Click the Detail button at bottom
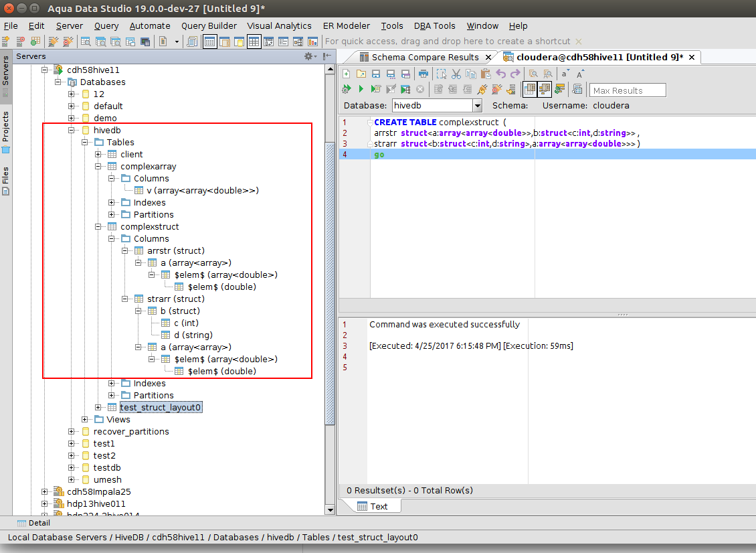This screenshot has width=756, height=553. (33, 523)
